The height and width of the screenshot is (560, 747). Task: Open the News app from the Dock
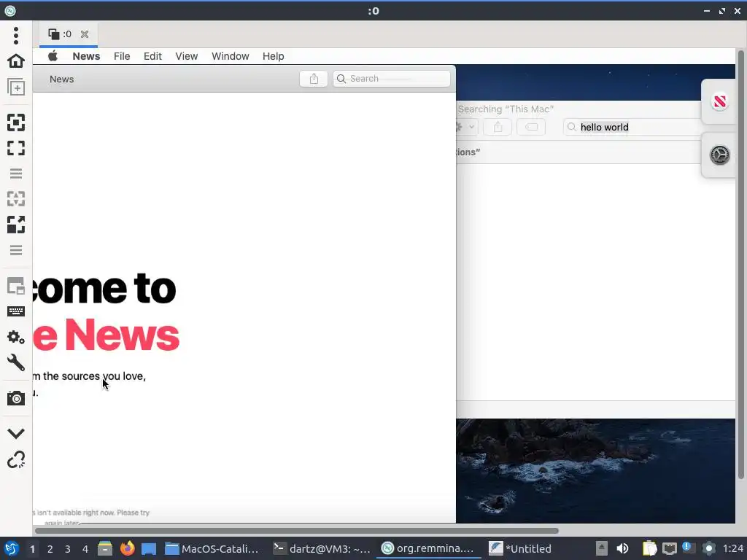(x=719, y=101)
